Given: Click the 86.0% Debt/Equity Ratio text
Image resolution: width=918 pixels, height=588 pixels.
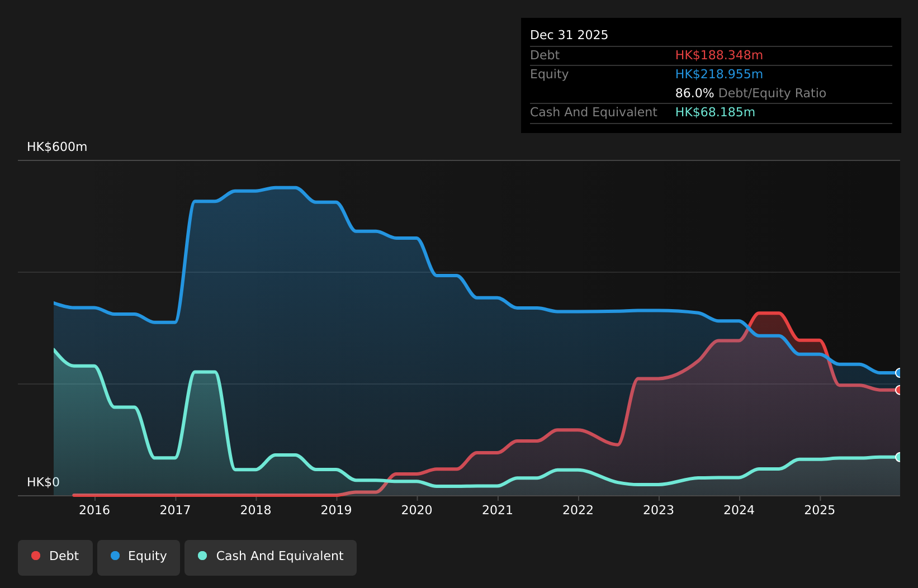Looking at the screenshot, I should [751, 93].
